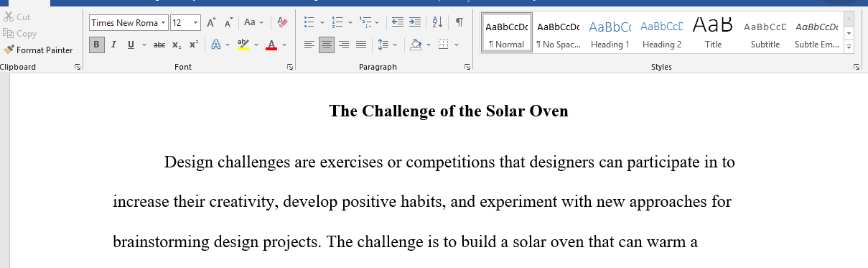Apply superscript formatting
The image size is (868, 268).
pyautogui.click(x=194, y=45)
